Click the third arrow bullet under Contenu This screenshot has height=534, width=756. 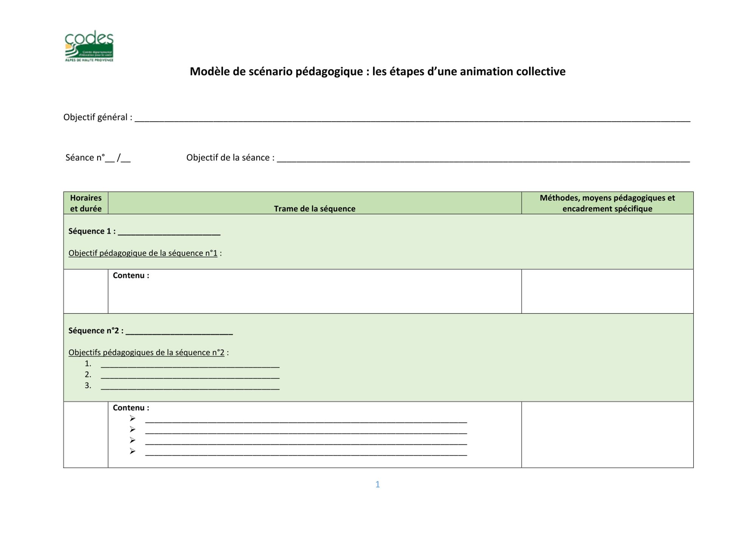pyautogui.click(x=132, y=440)
